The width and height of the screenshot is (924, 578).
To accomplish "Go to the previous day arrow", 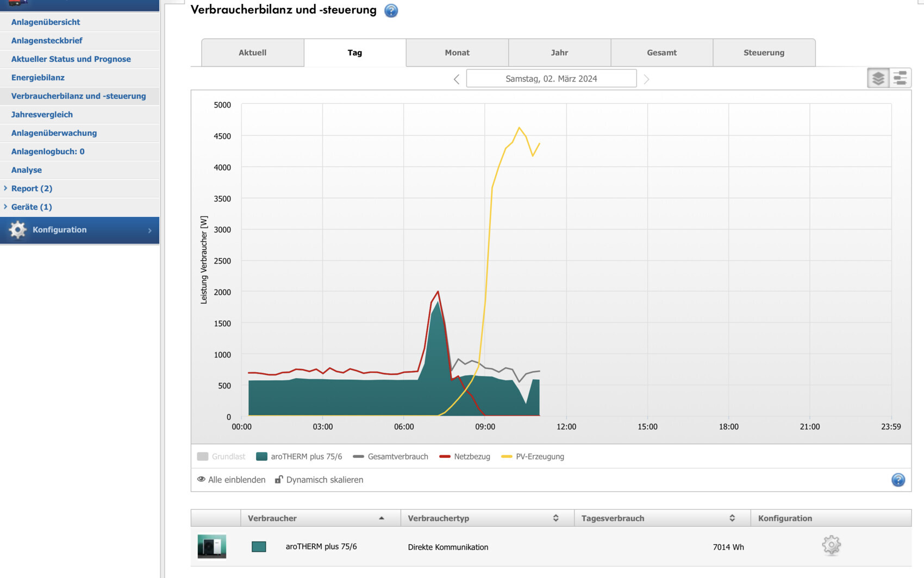I will [x=457, y=79].
